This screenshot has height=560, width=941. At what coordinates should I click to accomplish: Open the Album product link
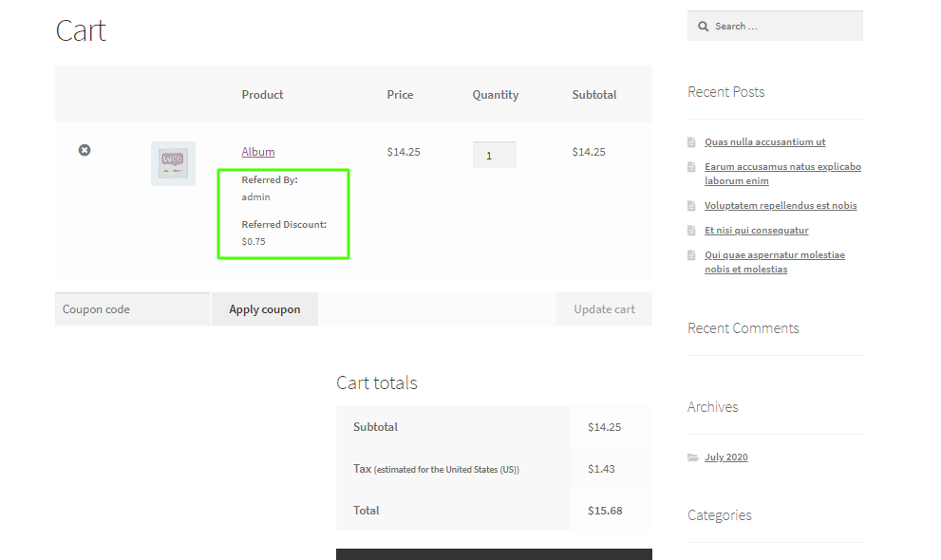tap(258, 152)
